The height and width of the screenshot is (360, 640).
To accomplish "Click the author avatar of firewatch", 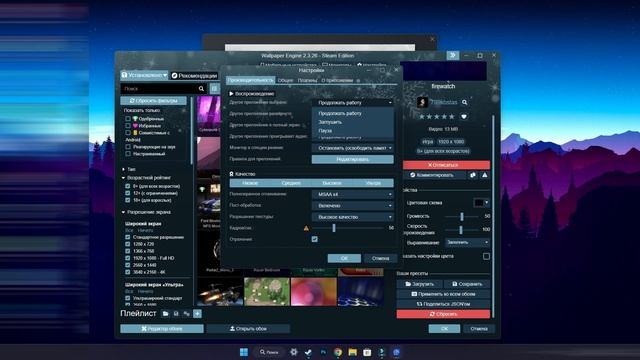I will point(422,102).
